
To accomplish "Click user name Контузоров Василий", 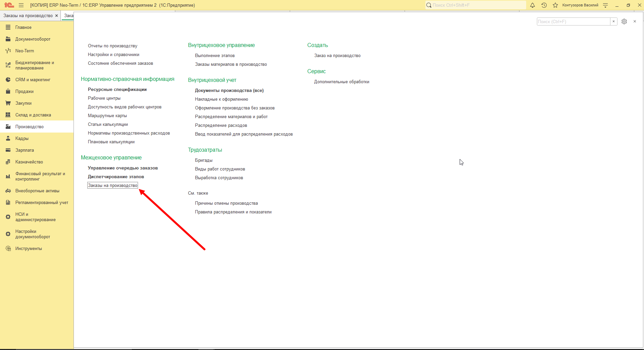I will click(580, 5).
